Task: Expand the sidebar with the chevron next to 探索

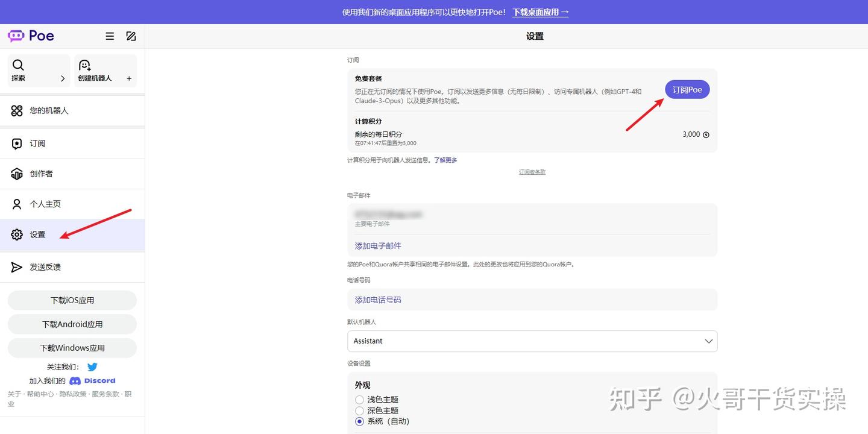Action: pyautogui.click(x=62, y=77)
